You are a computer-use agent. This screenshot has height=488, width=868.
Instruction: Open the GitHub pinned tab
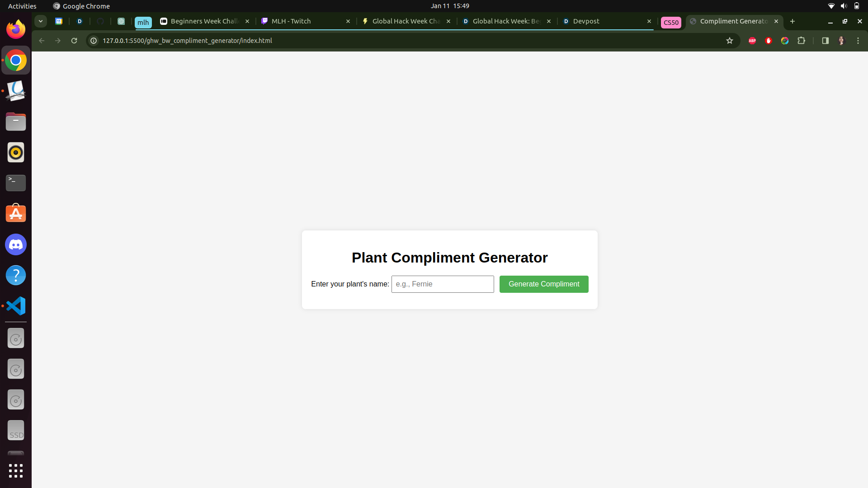tap(100, 21)
